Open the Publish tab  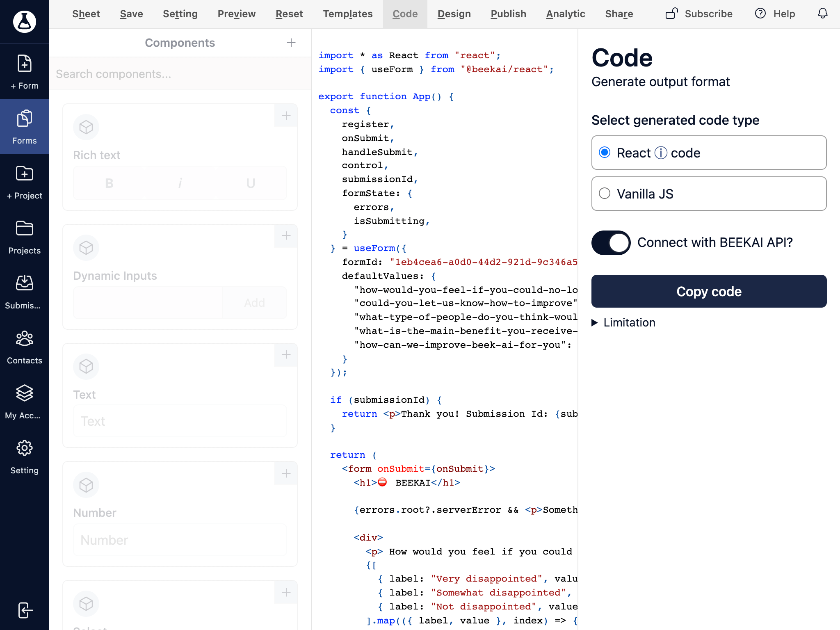[508, 14]
